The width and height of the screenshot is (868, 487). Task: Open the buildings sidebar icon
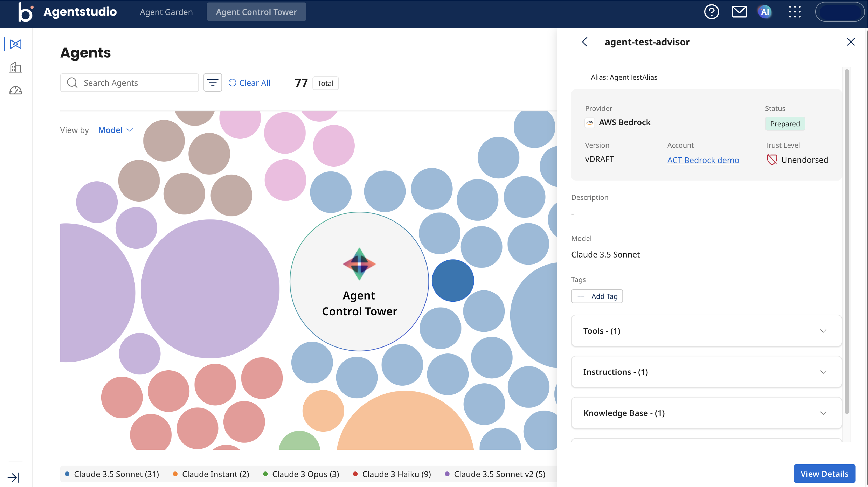point(16,67)
